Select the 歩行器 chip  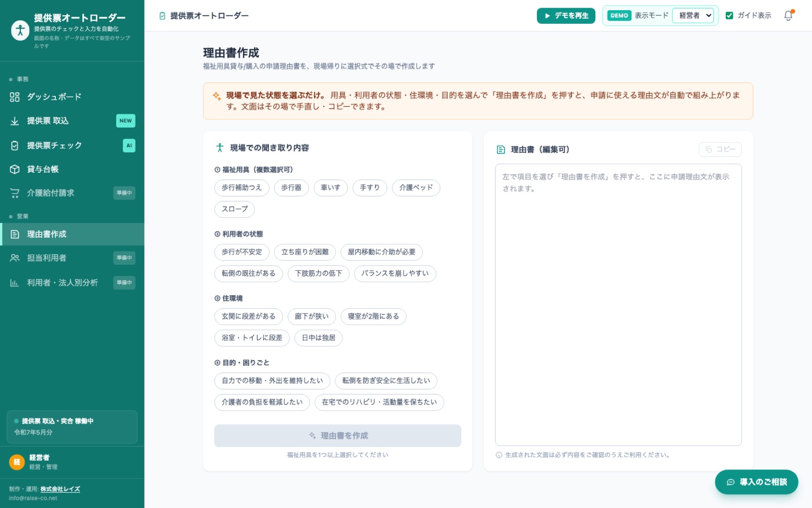click(291, 188)
